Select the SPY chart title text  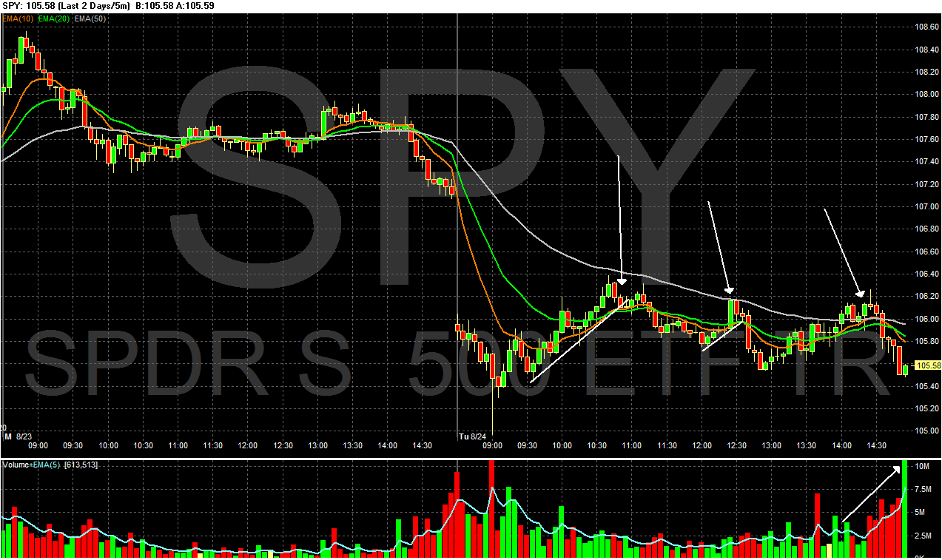pos(110,6)
